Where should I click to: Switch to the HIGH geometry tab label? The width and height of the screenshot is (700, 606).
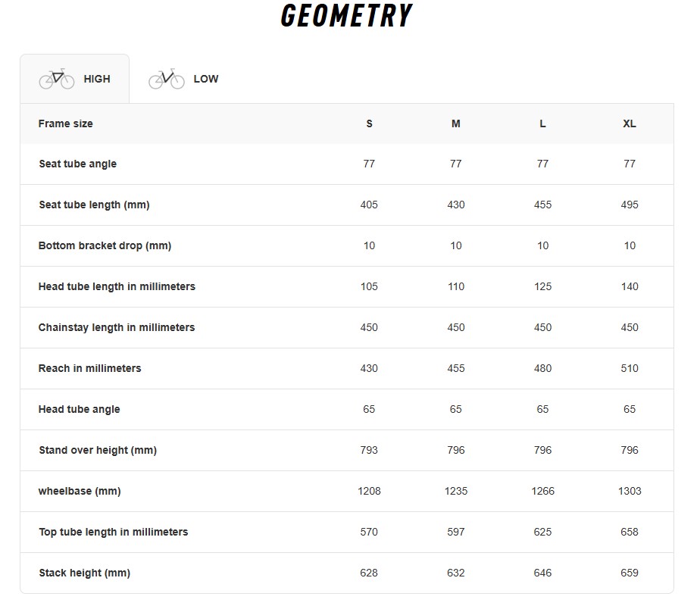(x=97, y=79)
